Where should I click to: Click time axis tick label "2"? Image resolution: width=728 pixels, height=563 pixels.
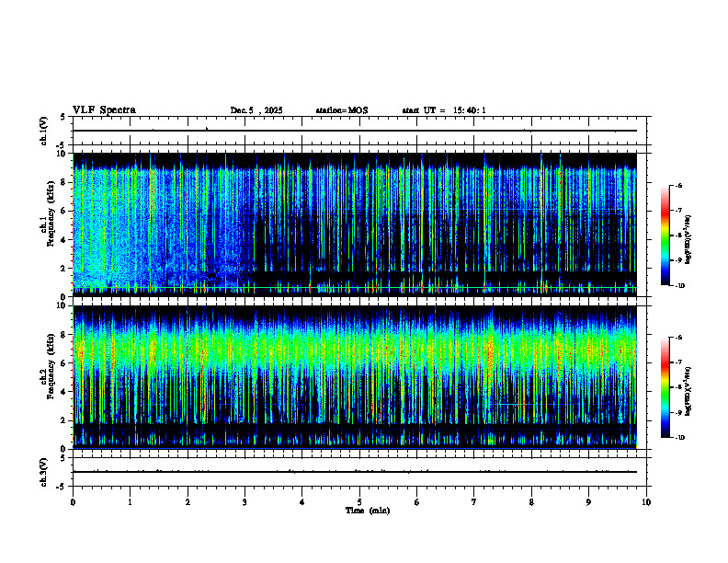[188, 502]
